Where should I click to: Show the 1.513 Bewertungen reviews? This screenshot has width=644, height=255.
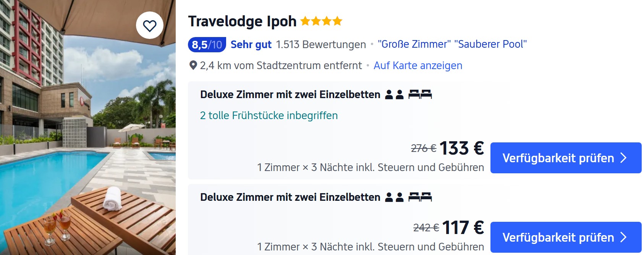click(321, 45)
